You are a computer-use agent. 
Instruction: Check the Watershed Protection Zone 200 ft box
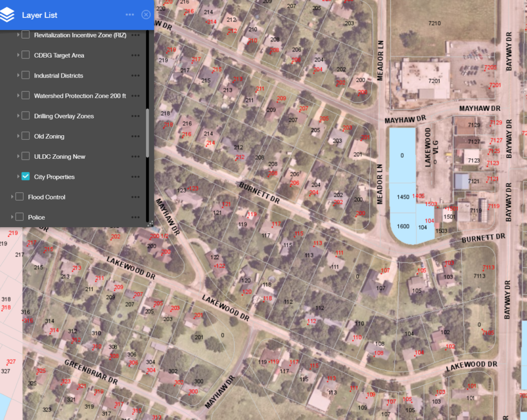(25, 96)
